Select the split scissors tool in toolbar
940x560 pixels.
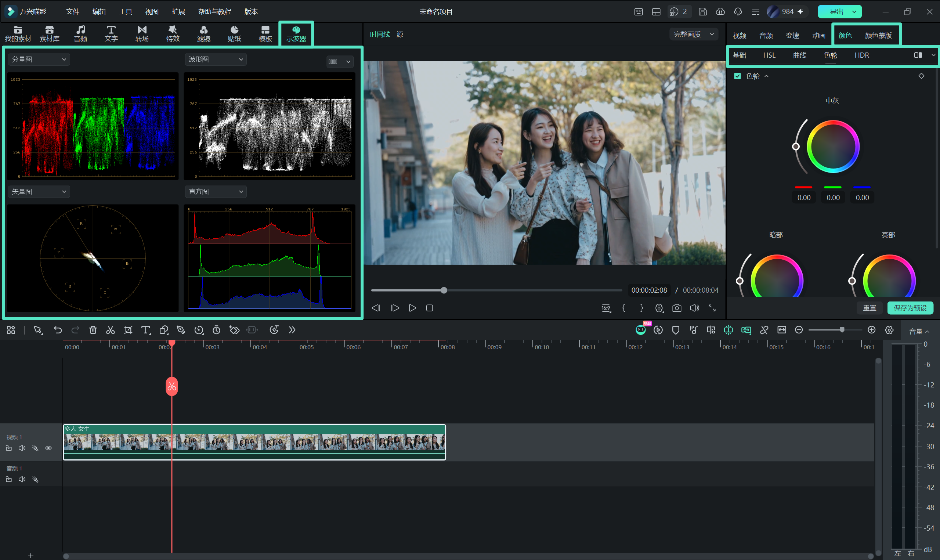pyautogui.click(x=110, y=330)
